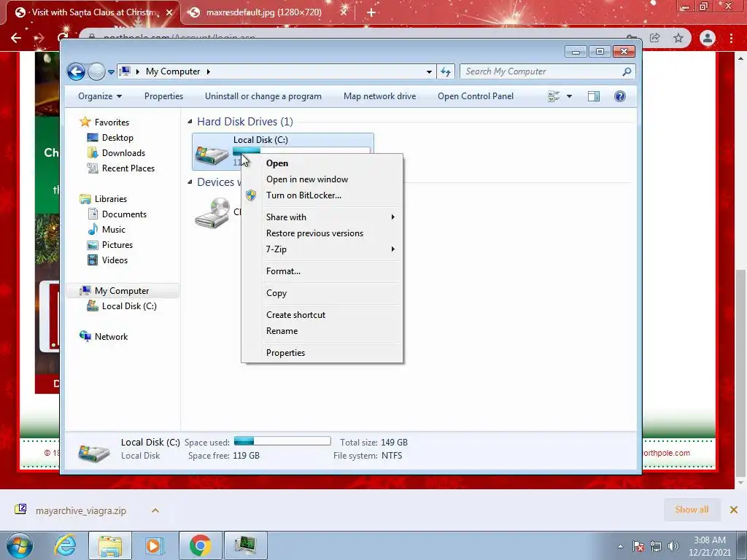Toggle the preview pane icon

coord(594,97)
